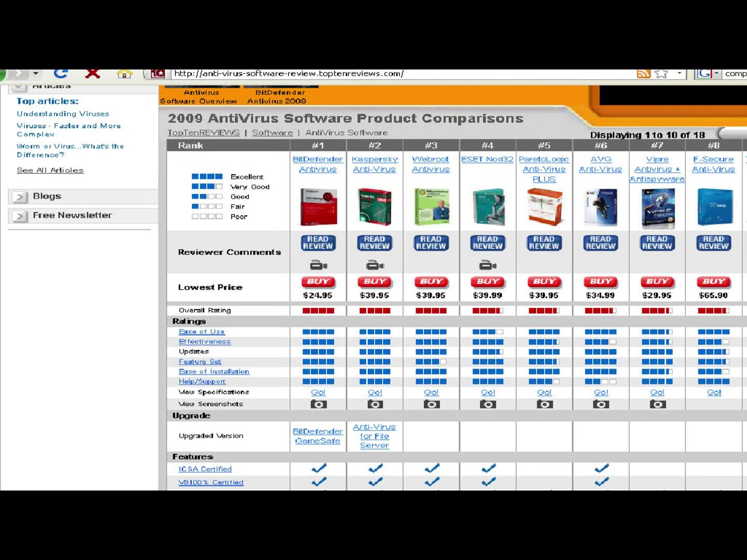Click the Webroot product box image
The height and width of the screenshot is (560, 747).
tap(431, 207)
